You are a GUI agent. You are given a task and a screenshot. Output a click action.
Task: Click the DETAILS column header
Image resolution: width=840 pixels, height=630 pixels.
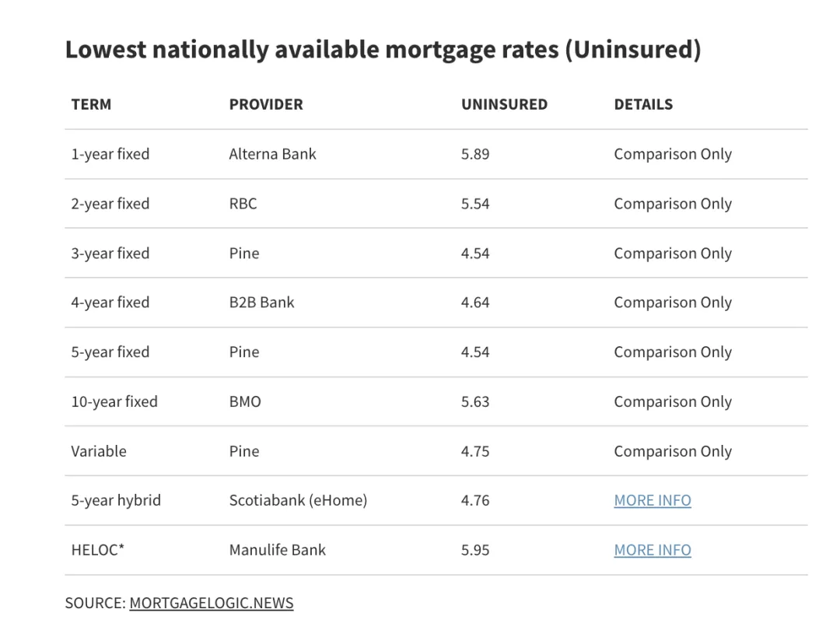point(643,104)
